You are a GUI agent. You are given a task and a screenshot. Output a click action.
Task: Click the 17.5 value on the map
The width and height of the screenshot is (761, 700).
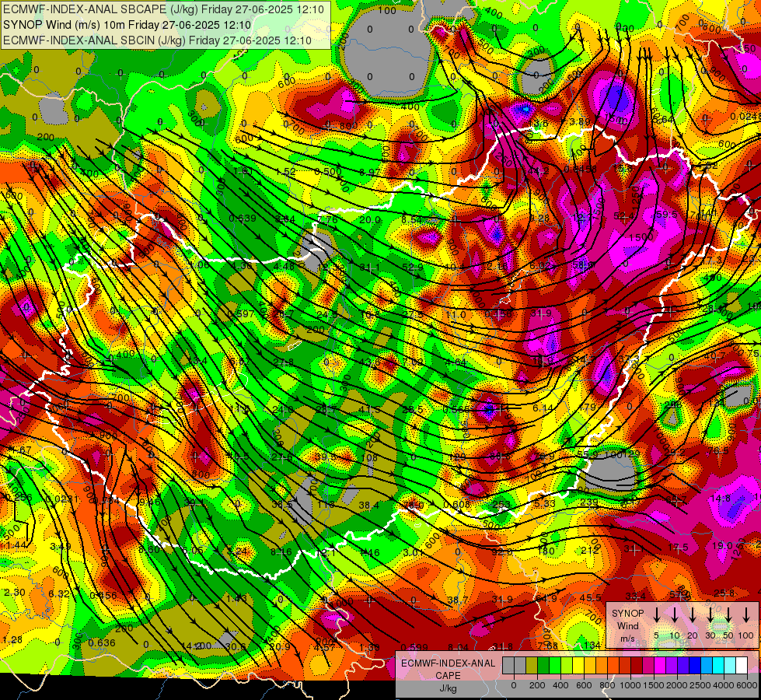pos(678,547)
